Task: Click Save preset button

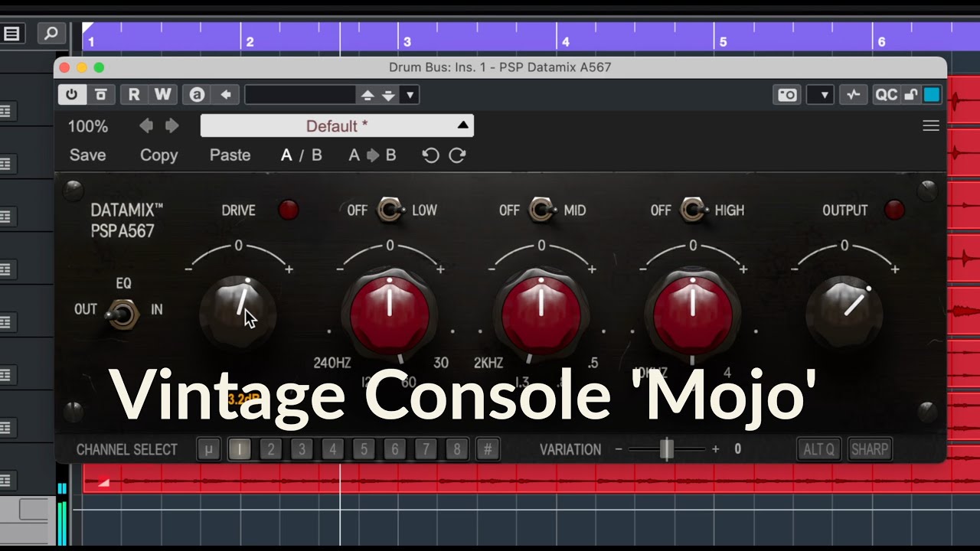Action: [x=88, y=155]
